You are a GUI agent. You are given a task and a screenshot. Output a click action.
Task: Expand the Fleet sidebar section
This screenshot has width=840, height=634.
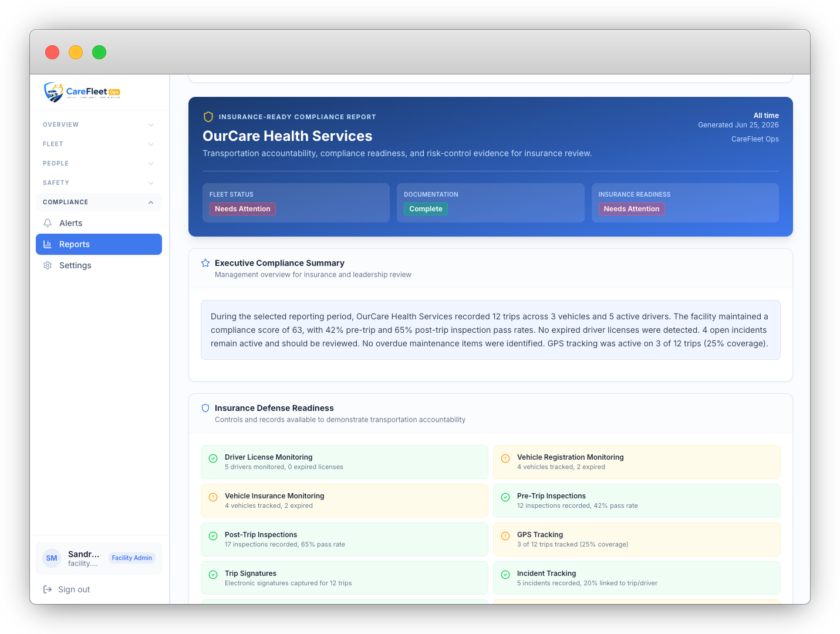point(99,144)
